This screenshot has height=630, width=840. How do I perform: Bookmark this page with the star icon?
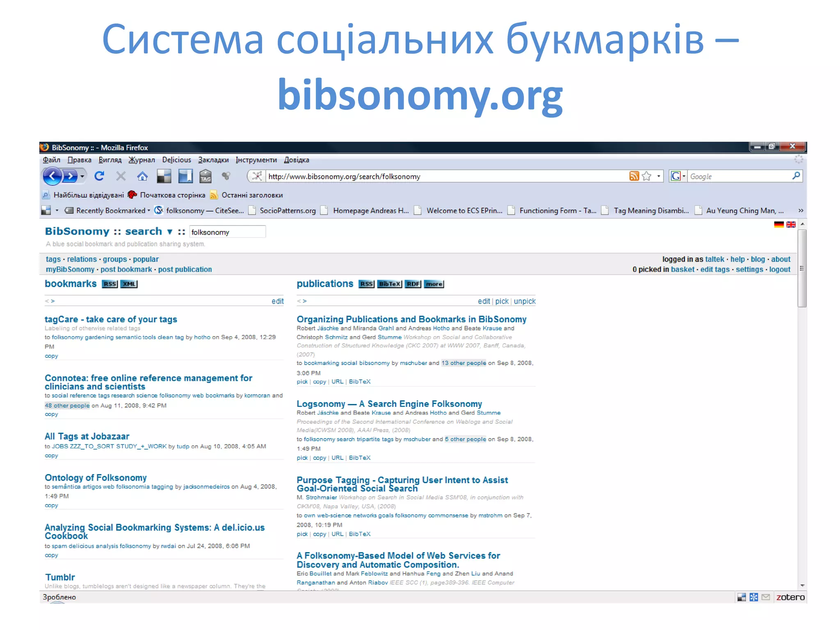(647, 176)
